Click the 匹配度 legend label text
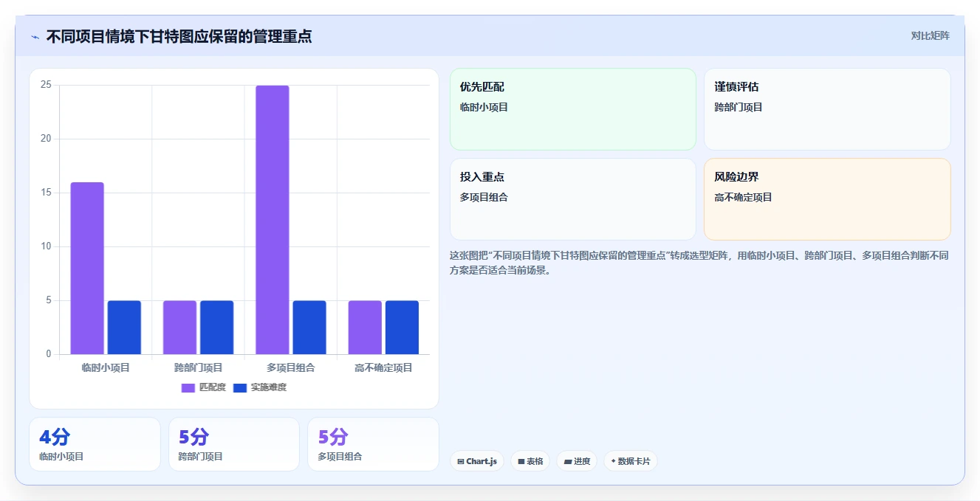The width and height of the screenshot is (980, 501). 213,387
